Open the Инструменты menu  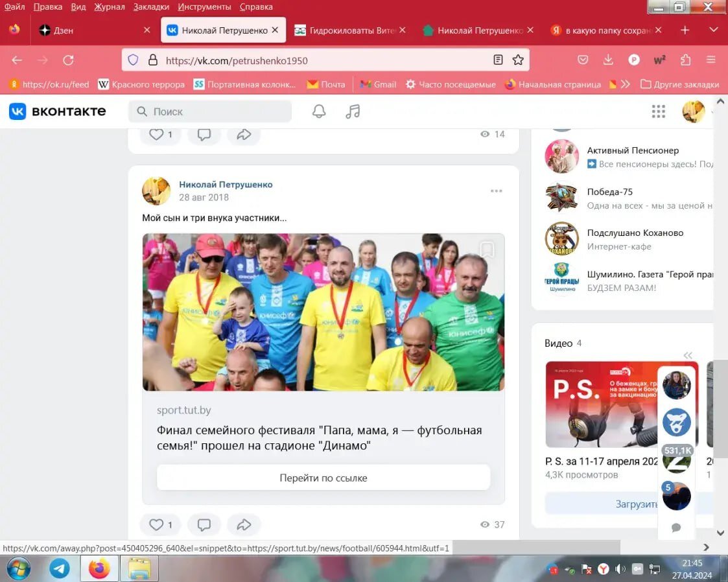204,7
